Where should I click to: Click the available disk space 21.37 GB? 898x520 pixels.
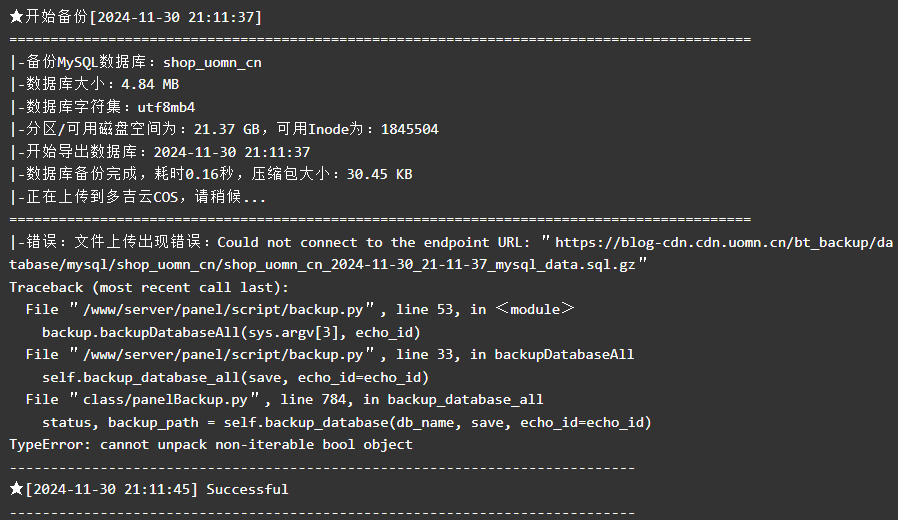coord(227,129)
